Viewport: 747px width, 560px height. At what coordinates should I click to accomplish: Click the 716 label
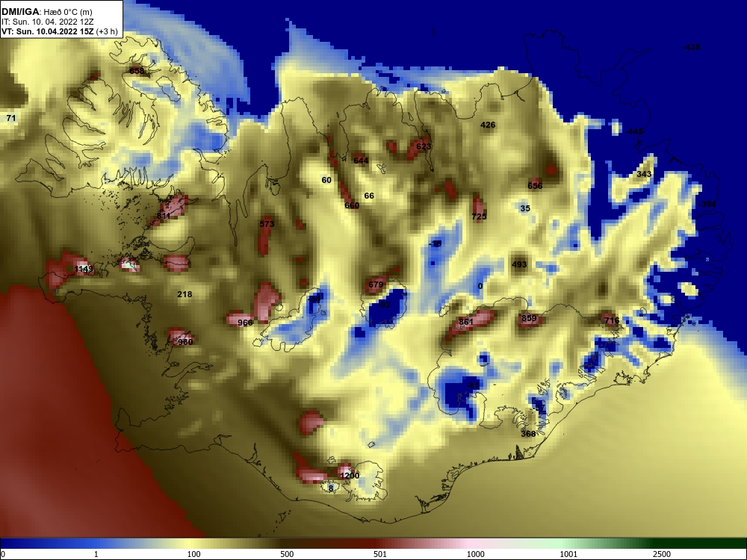(x=612, y=320)
